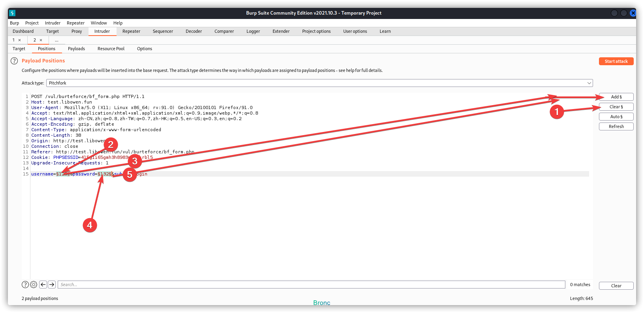The height and width of the screenshot is (313, 644).
Task: Open the Project options tab
Action: pos(316,31)
